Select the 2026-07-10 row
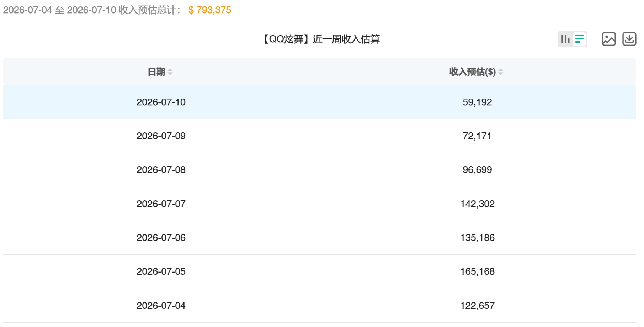This screenshot has height=327, width=644. [x=319, y=102]
